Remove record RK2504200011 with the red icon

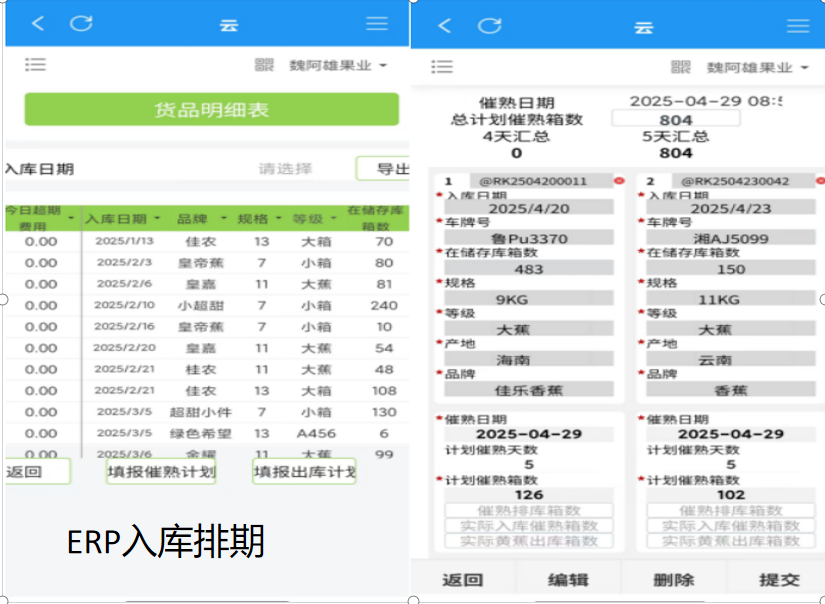[619, 181]
